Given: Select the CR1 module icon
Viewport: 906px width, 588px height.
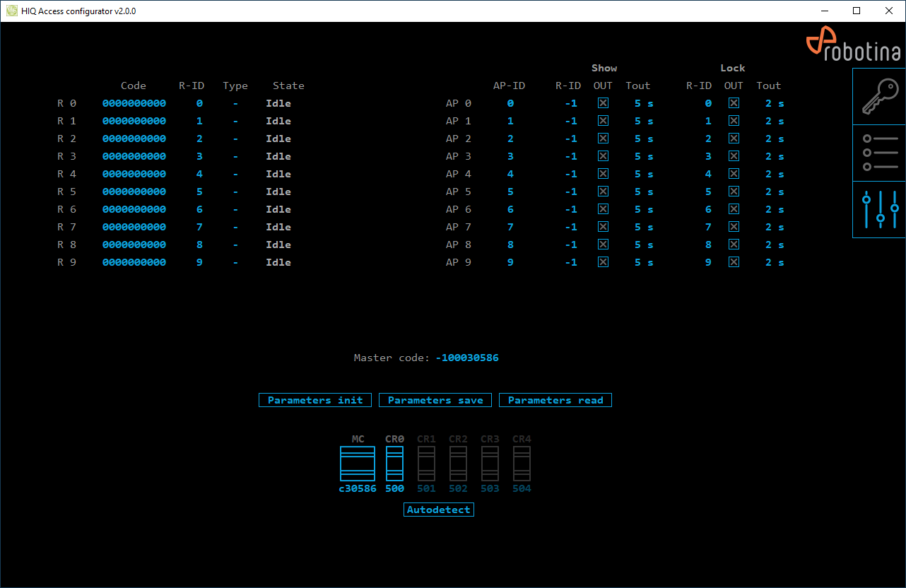Looking at the screenshot, I should [x=426, y=463].
